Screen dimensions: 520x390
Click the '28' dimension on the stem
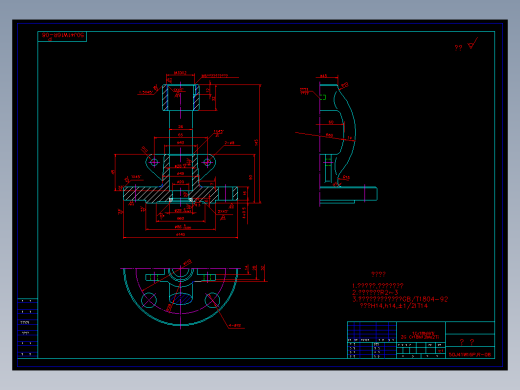180,127
